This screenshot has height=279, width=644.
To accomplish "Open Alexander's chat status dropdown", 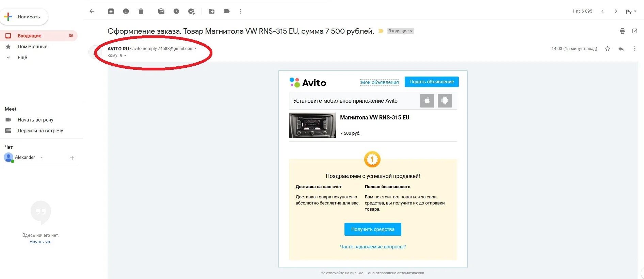I will click(x=42, y=158).
